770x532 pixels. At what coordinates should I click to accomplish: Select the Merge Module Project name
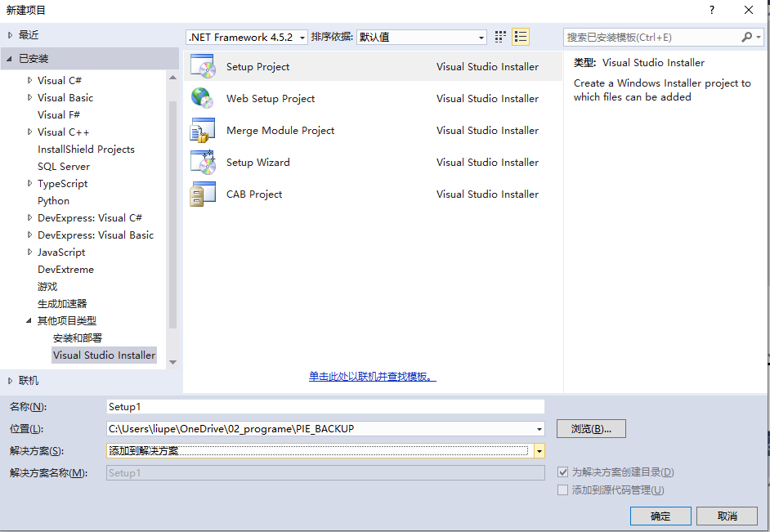tap(280, 130)
